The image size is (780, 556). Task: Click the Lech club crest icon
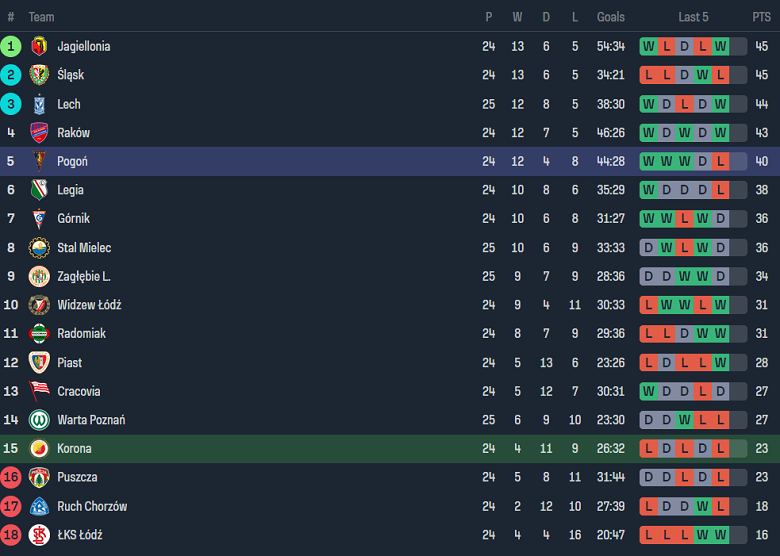(39, 104)
